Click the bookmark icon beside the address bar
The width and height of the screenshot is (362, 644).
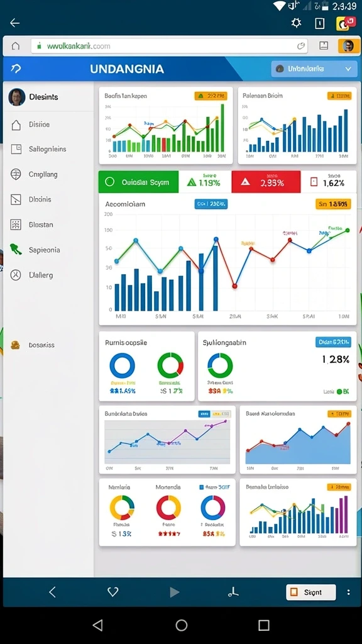324,45
